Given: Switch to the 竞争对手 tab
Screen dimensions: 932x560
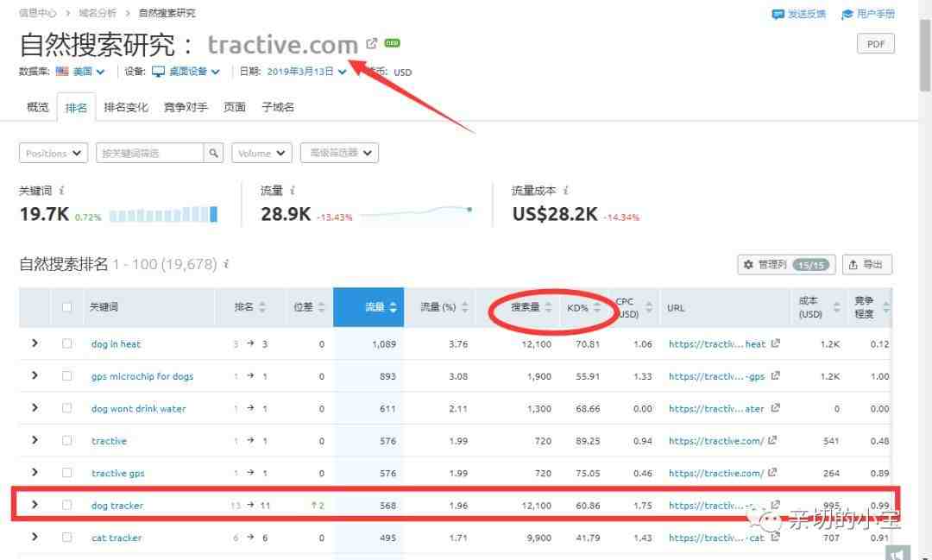Looking at the screenshot, I should [186, 107].
